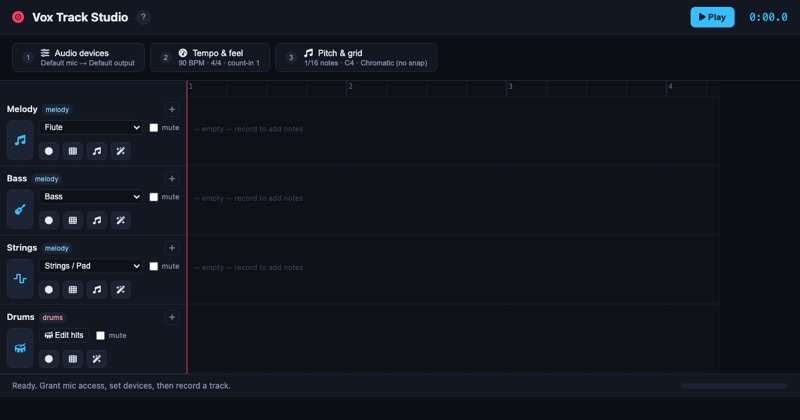
Task: Click the plus button on Strings track
Action: (x=172, y=248)
